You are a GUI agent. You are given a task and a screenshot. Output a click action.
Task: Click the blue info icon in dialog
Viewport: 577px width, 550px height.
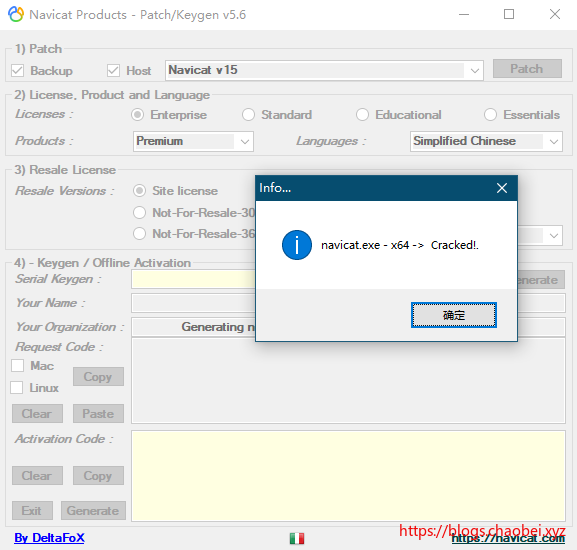click(x=297, y=245)
